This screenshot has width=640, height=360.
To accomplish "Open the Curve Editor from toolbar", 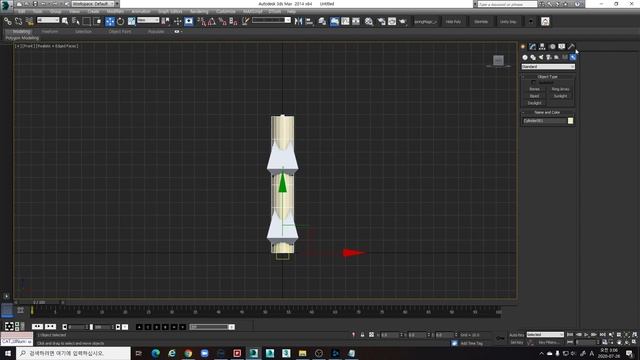I will coord(345,21).
